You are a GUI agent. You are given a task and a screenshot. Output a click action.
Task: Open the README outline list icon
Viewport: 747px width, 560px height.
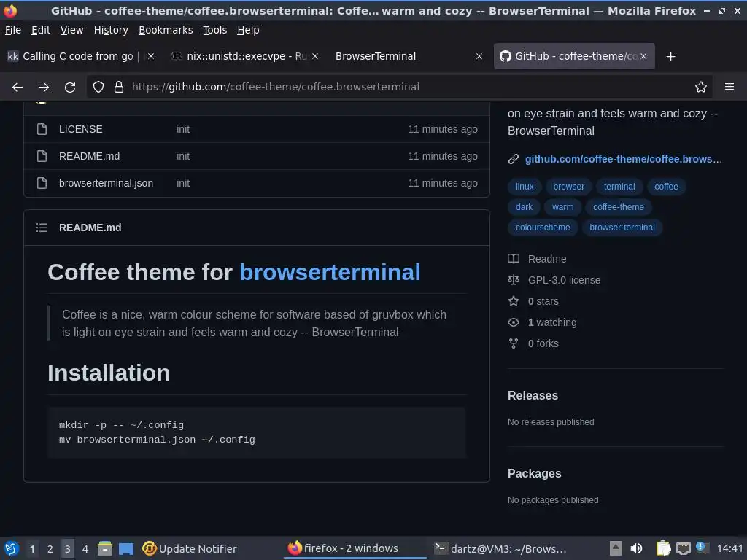coord(42,227)
